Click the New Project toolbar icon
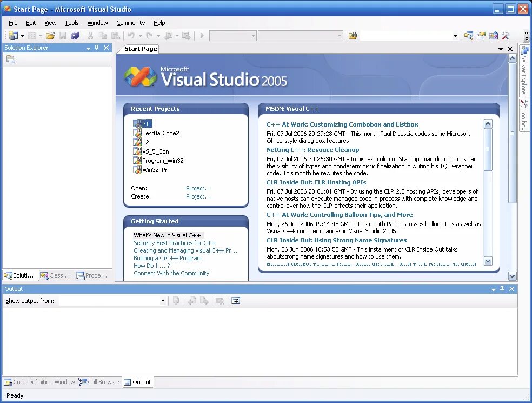Screen dimensions: 532x403 coord(14,36)
